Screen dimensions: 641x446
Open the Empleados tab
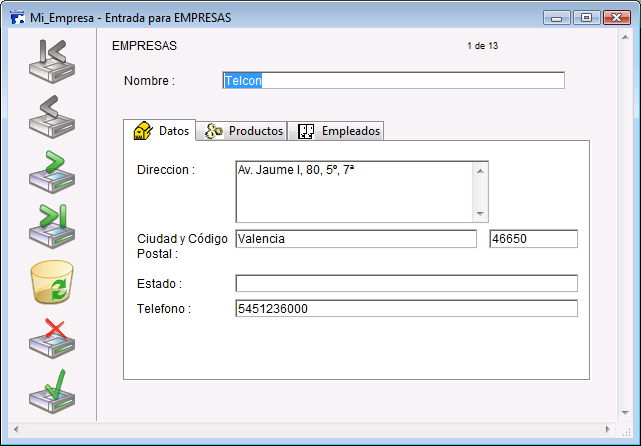336,131
